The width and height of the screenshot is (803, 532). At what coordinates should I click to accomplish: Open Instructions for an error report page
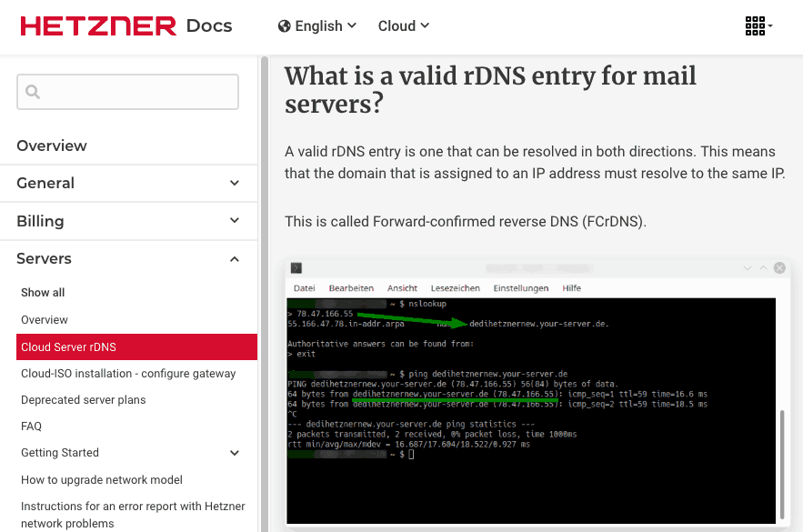click(133, 515)
